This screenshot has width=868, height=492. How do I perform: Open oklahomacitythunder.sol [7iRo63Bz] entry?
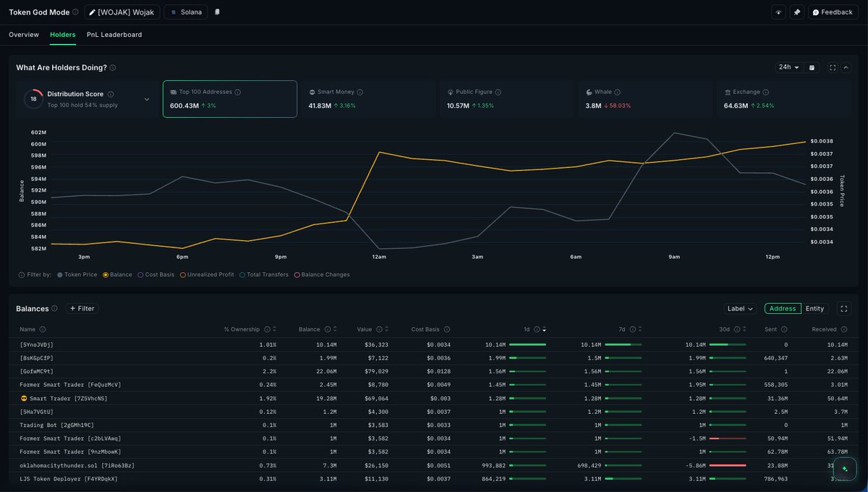(x=77, y=465)
